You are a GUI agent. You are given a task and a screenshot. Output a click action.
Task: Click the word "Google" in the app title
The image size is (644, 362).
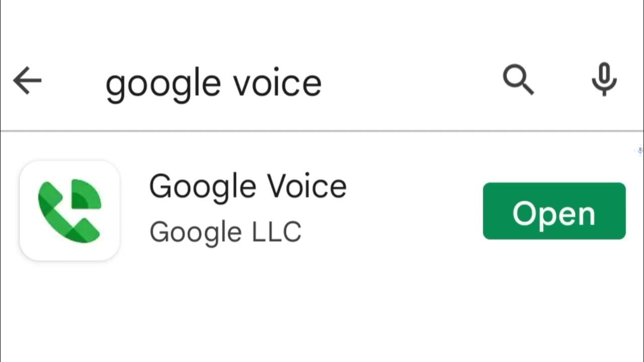pyautogui.click(x=203, y=187)
